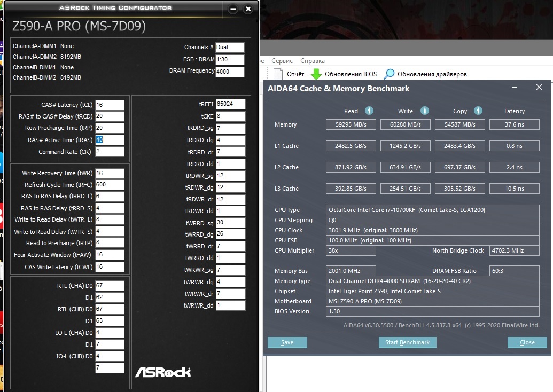Click the tRDRD_dg value field

(231, 140)
